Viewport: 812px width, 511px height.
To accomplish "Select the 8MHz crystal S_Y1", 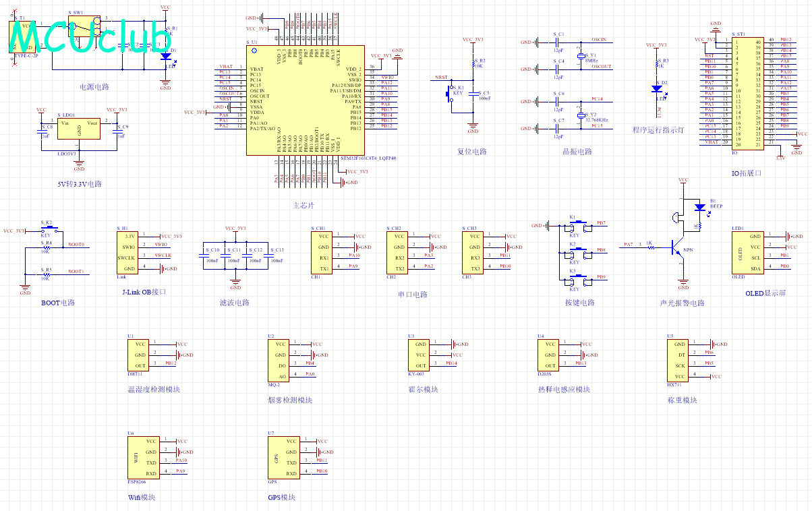I will click(x=580, y=58).
